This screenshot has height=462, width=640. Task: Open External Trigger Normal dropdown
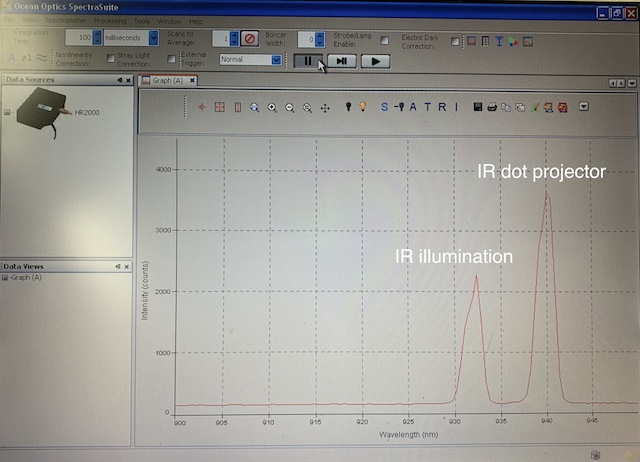276,60
